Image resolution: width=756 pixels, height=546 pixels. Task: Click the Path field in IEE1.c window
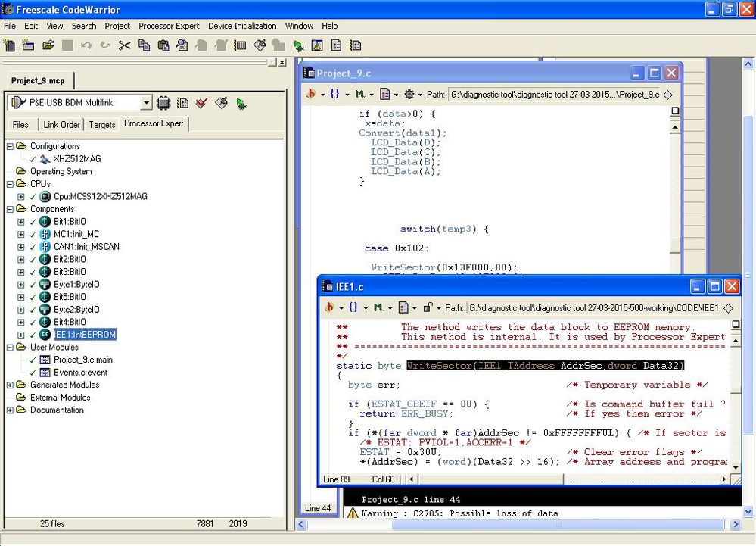pyautogui.click(x=594, y=307)
